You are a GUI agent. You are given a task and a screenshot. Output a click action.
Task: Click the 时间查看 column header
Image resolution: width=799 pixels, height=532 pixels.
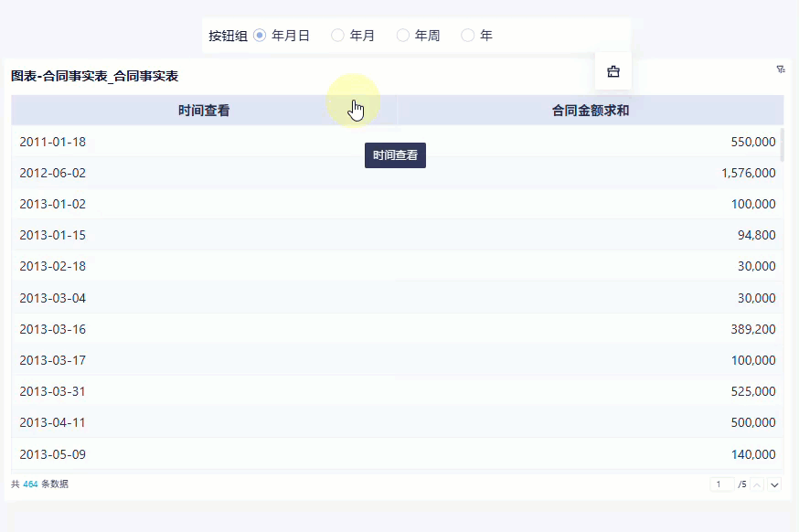click(x=204, y=110)
